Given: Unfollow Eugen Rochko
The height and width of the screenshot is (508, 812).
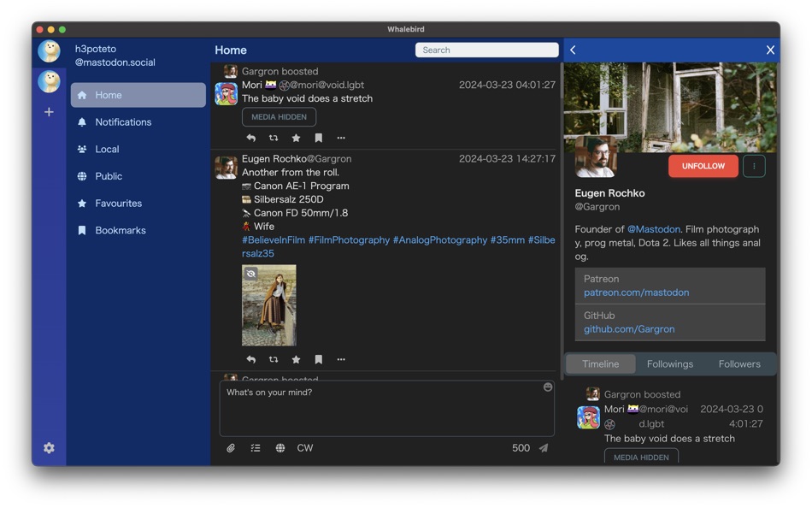Looking at the screenshot, I should [x=703, y=167].
